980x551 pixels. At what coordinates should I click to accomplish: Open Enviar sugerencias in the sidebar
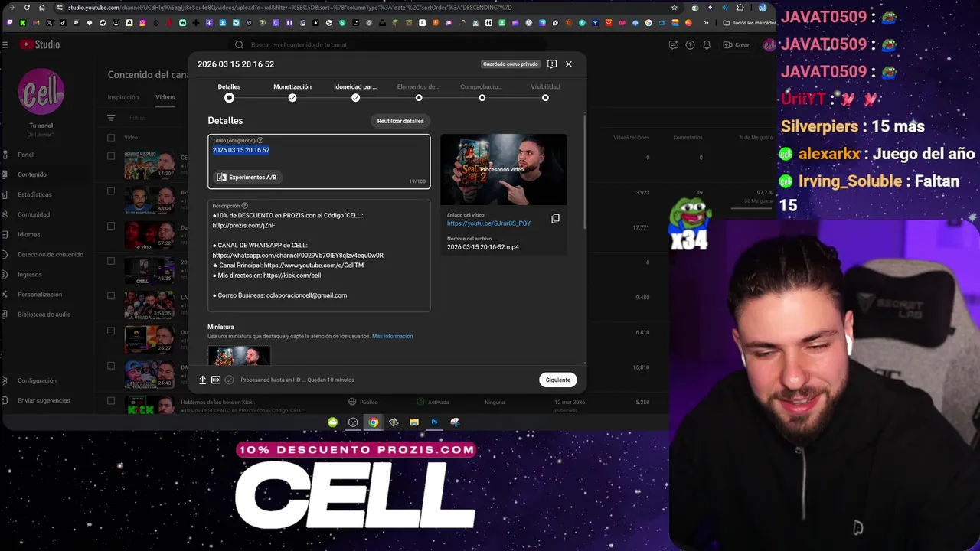click(44, 400)
